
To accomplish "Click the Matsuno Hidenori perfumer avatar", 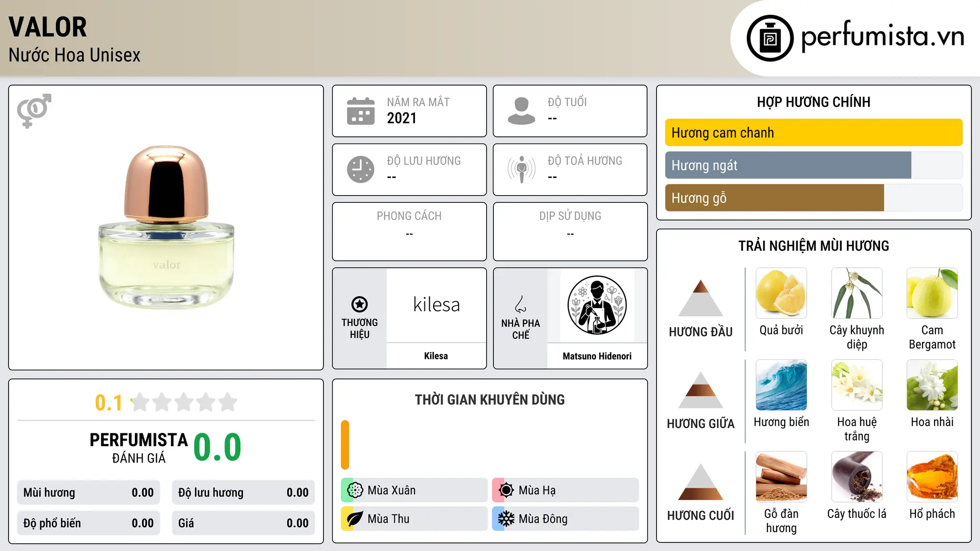I will pos(597,305).
